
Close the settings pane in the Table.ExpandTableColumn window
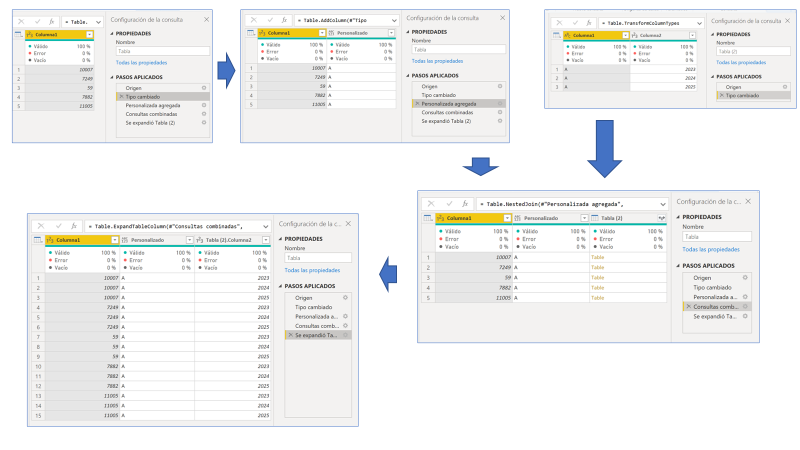pos(348,224)
